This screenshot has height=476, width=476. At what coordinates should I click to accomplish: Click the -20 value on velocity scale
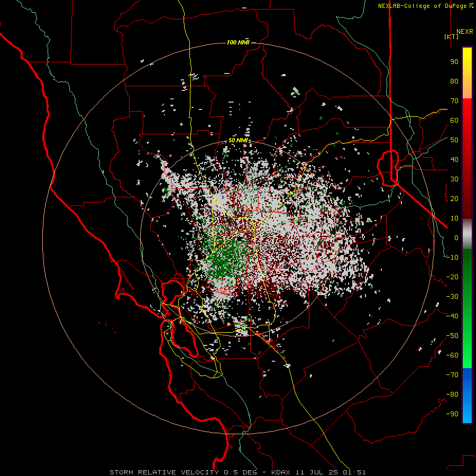pyautogui.click(x=452, y=277)
